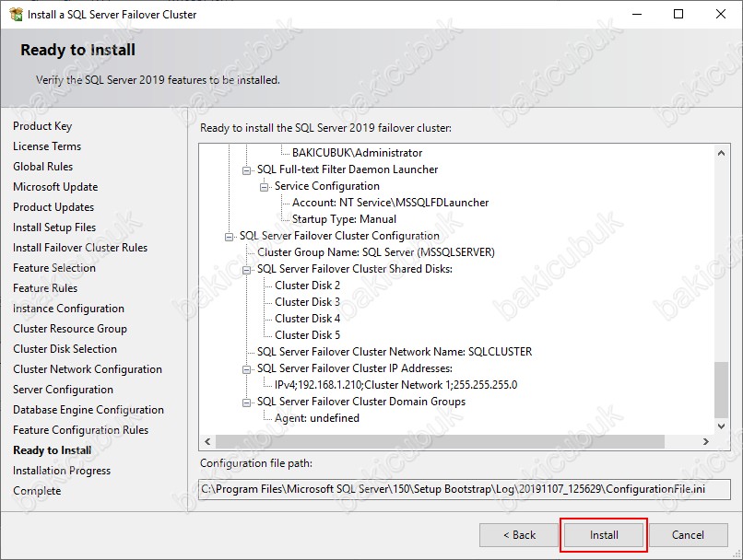Cancel the SQL Server setup
The image size is (743, 560).
pyautogui.click(x=688, y=535)
